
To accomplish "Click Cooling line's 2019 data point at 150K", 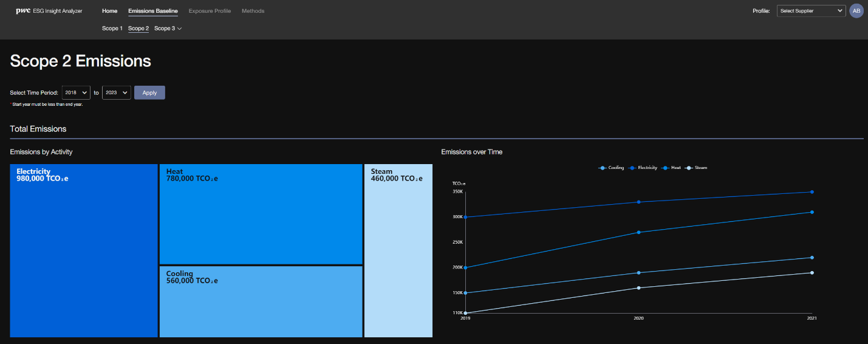I will (x=465, y=293).
